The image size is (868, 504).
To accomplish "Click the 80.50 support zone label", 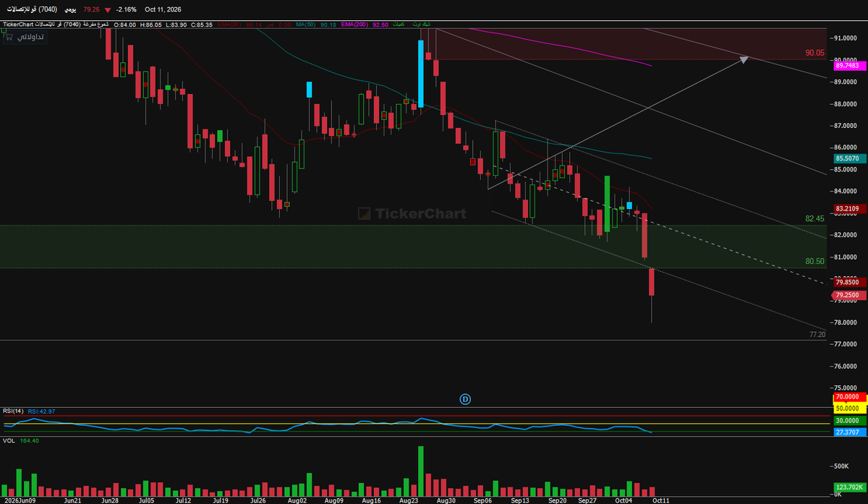I will pos(814,261).
